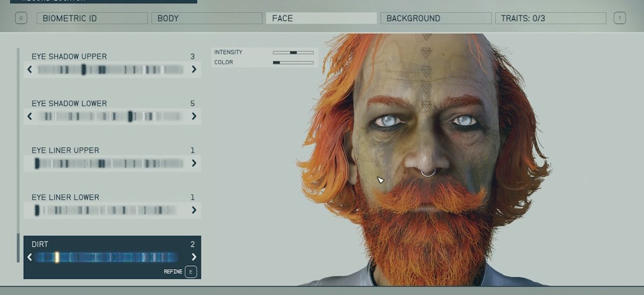
Task: Open the Biometric ID tab
Action: pyautogui.click(x=92, y=18)
